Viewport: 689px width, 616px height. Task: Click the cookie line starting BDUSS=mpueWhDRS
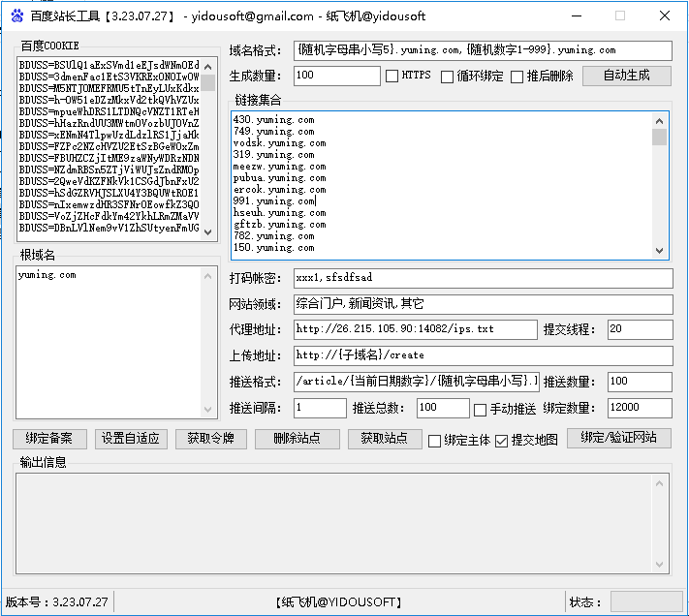[x=109, y=111]
